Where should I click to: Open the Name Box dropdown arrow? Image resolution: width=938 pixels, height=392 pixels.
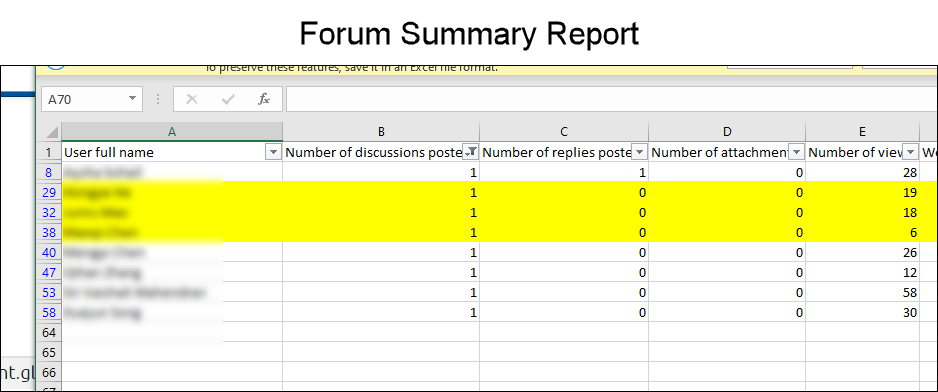(x=132, y=99)
